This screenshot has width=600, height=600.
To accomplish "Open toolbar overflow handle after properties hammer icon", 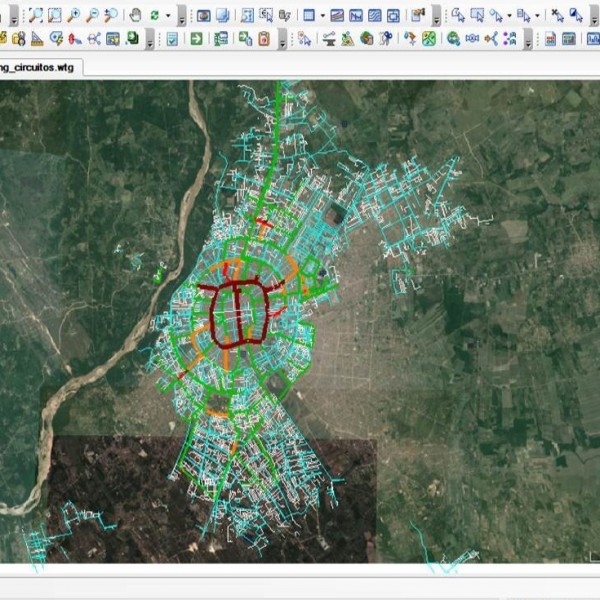I will 436,16.
